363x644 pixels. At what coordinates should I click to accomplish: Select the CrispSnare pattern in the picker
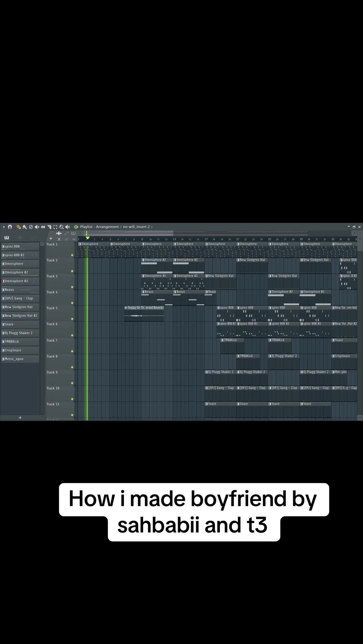(x=20, y=350)
